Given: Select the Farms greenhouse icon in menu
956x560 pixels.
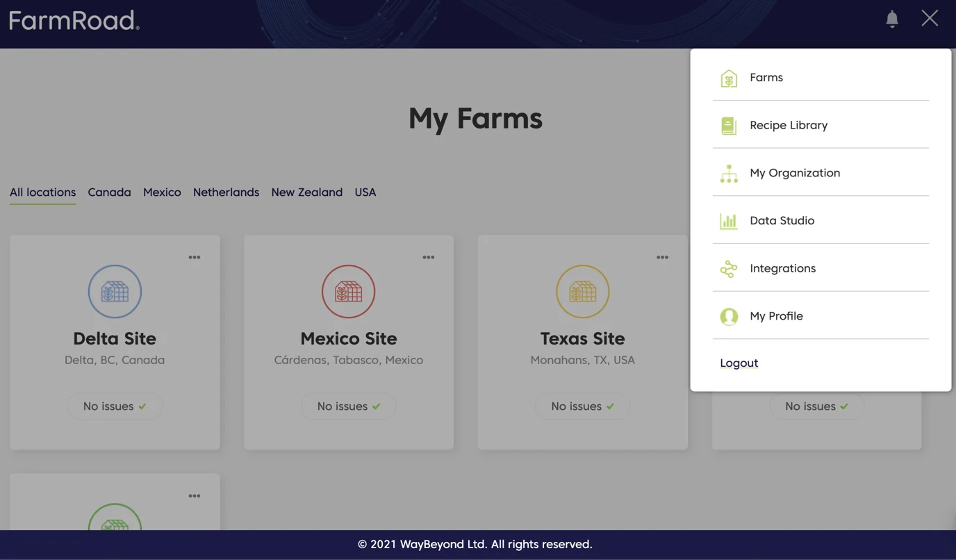Looking at the screenshot, I should pos(729,78).
